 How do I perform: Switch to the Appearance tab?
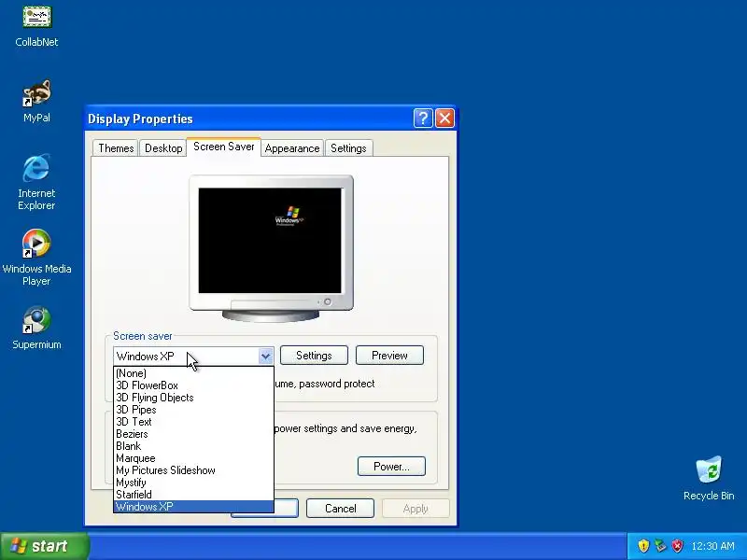[292, 148]
